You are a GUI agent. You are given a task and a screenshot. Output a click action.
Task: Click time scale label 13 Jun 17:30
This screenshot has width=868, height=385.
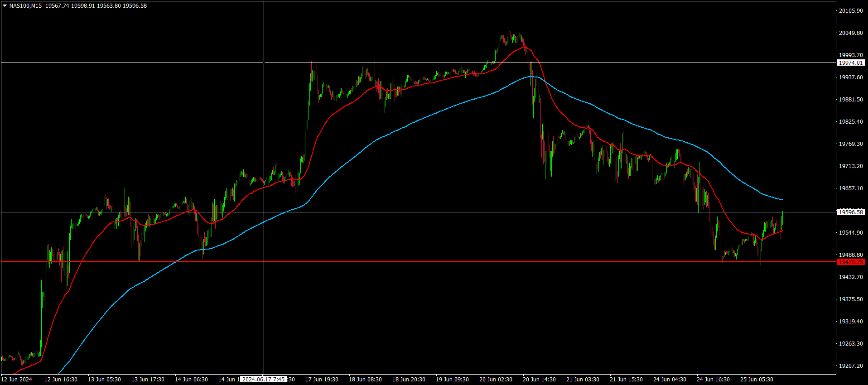pos(148,380)
